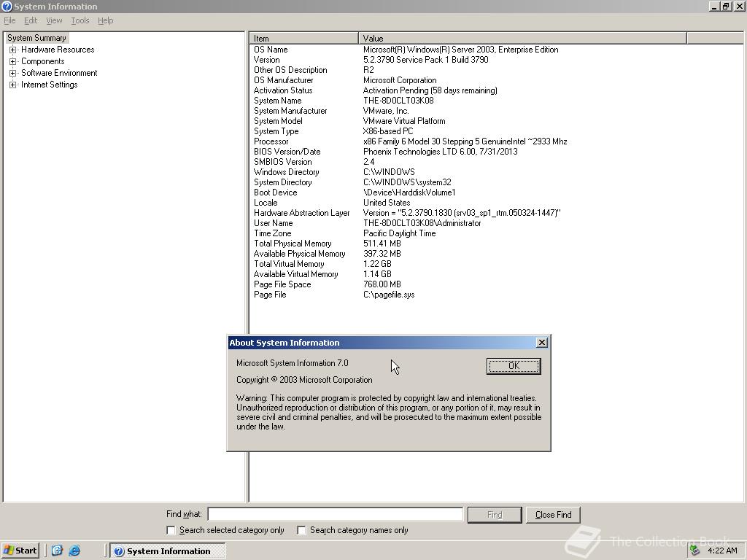747x560 pixels.
Task: Open the View menu
Action: pyautogui.click(x=54, y=20)
